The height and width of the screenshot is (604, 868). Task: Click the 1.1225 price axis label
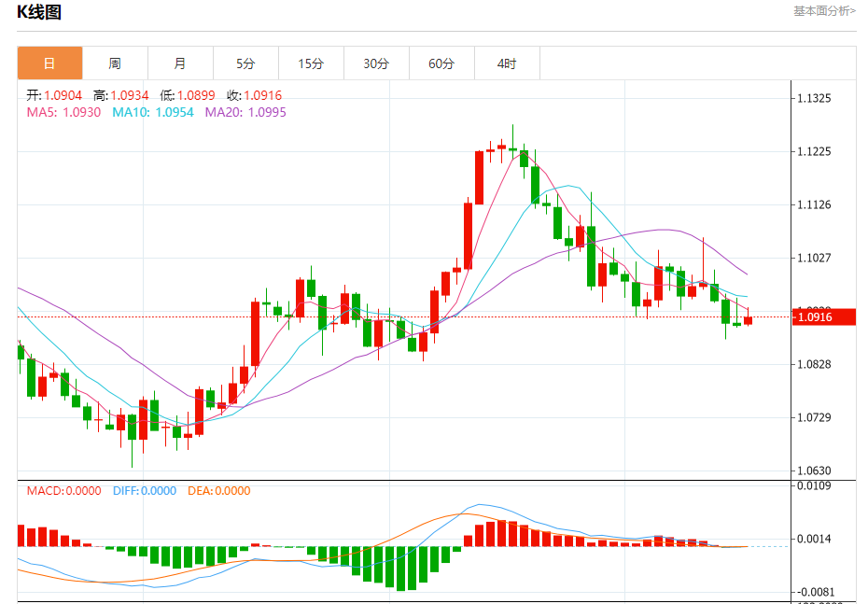814,151
